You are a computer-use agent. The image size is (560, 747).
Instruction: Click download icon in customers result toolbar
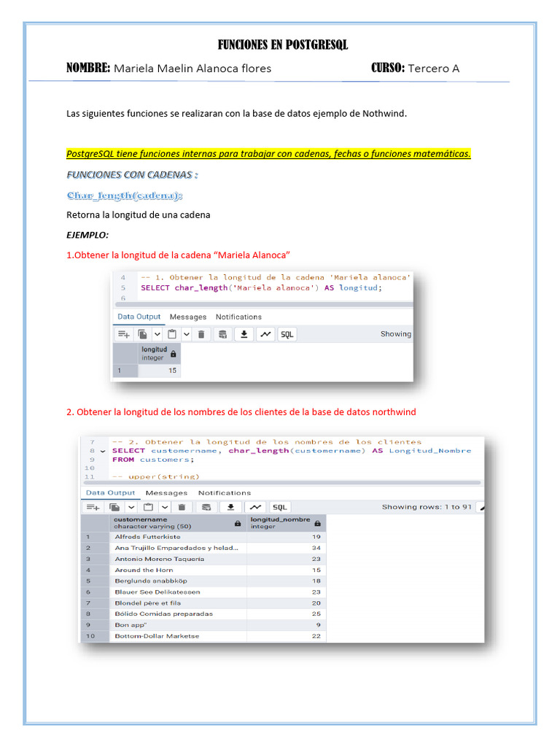231,508
